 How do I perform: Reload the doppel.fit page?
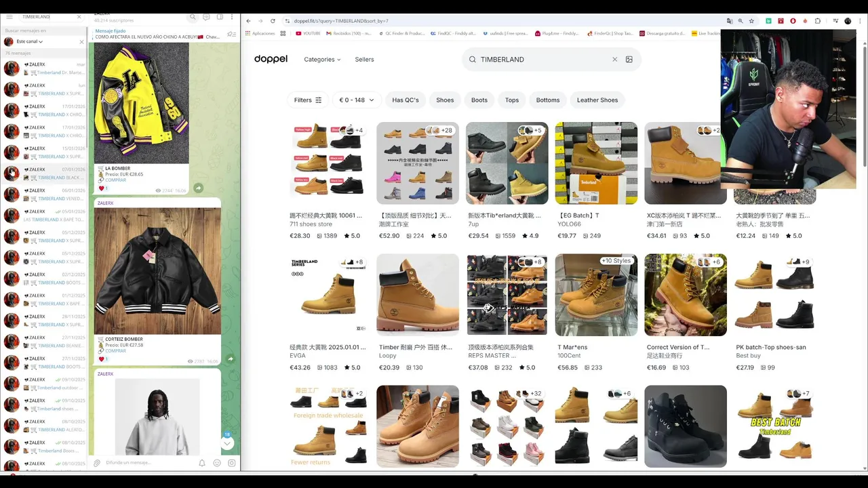pyautogui.click(x=273, y=21)
